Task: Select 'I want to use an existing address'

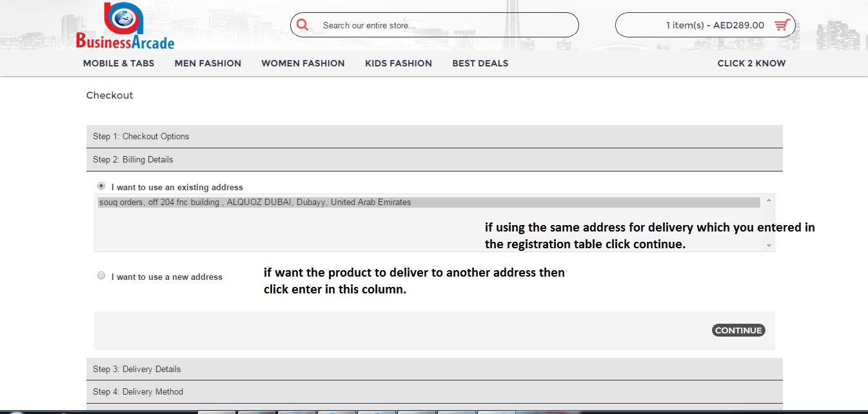Action: [101, 186]
